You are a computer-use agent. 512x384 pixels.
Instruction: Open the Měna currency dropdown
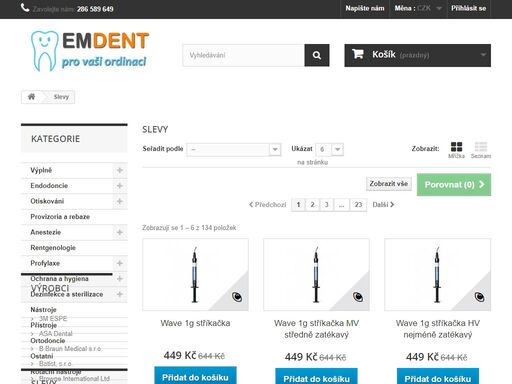(418, 8)
